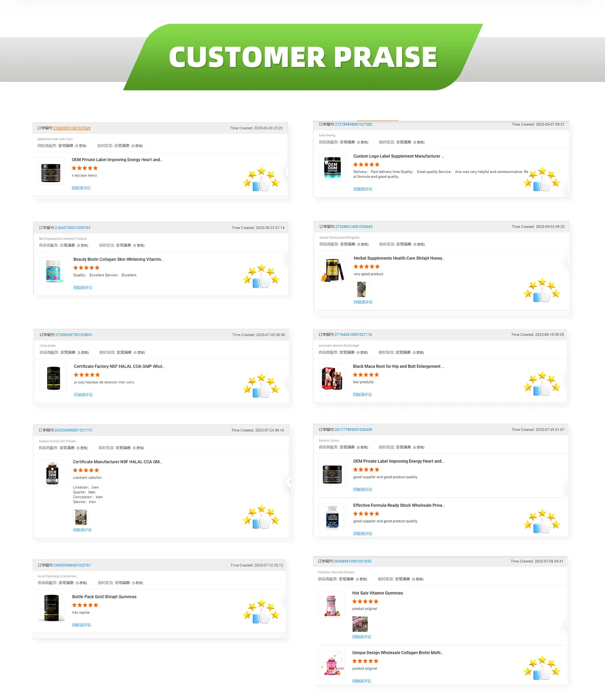Click the five-star rating on the Beauty Biotin Collagen review
Screen dimensions: 605x700
(86, 267)
